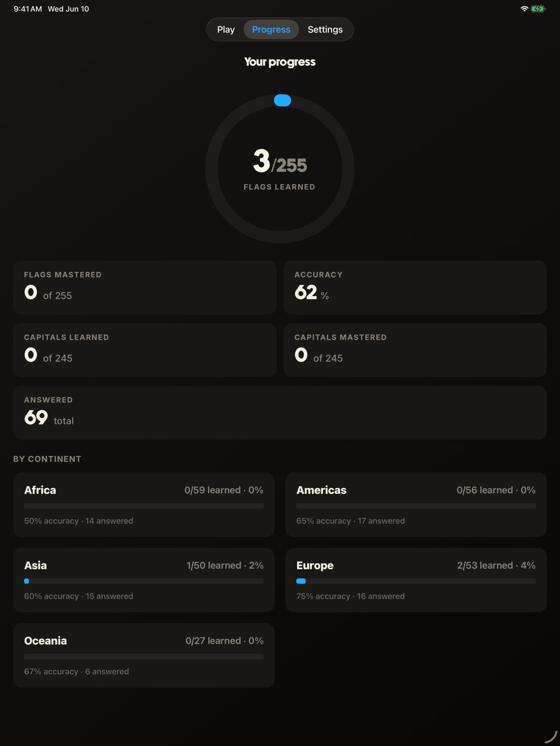Viewport: 560px width, 746px height.
Task: Select the Capitals Mastered card
Action: point(415,350)
